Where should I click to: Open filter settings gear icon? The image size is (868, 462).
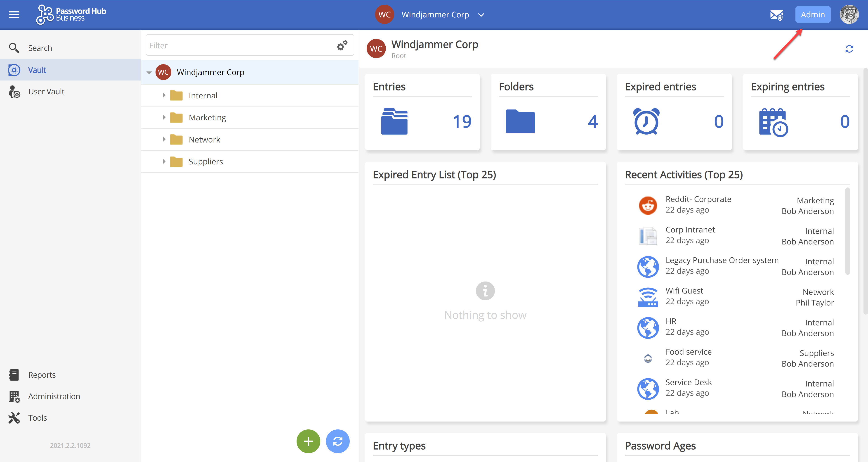[342, 45]
